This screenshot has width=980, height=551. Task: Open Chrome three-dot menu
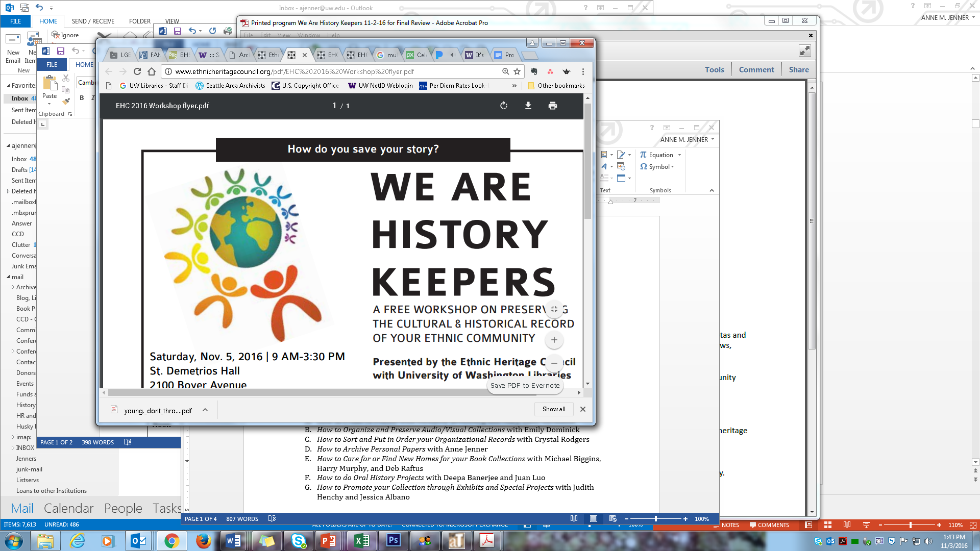[x=583, y=71]
